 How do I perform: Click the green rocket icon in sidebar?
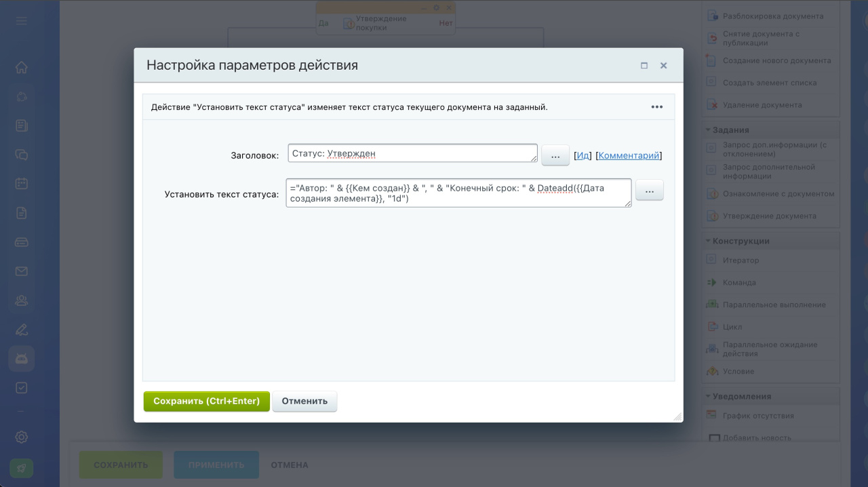coord(22,468)
